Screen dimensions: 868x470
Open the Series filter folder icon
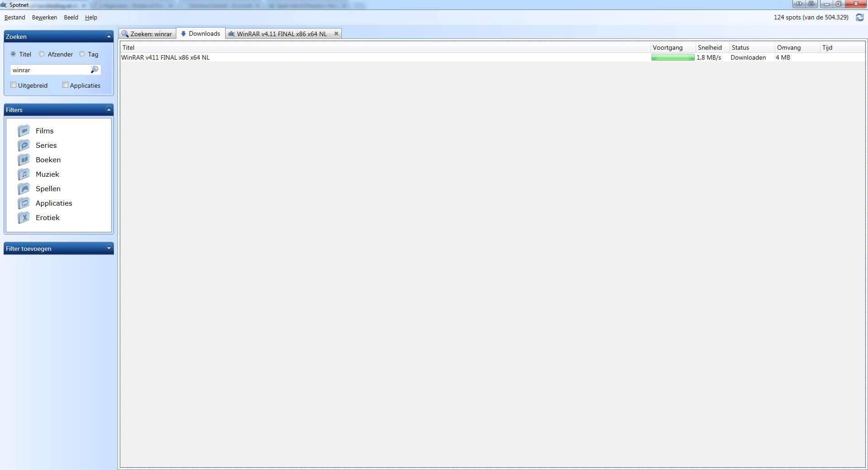click(24, 145)
